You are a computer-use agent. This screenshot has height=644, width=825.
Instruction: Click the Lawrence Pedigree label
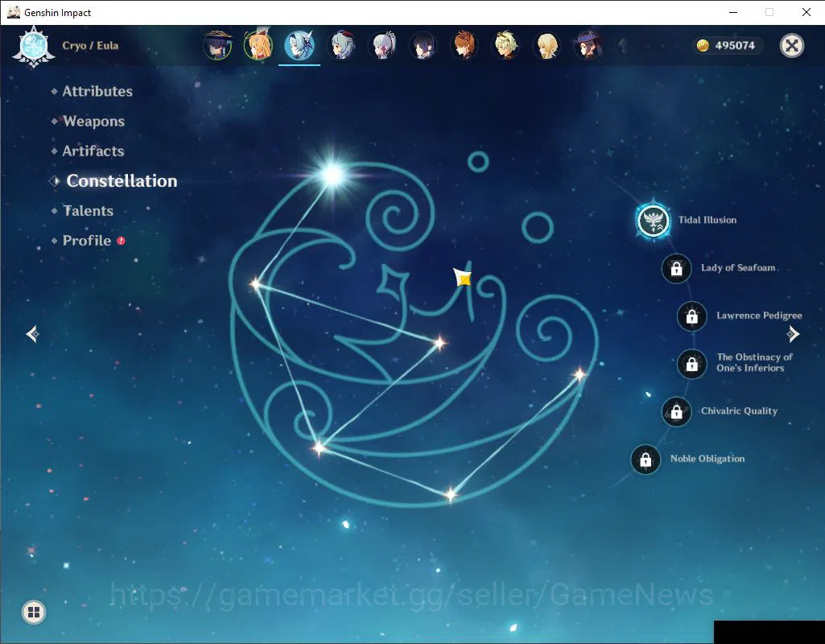click(x=759, y=316)
